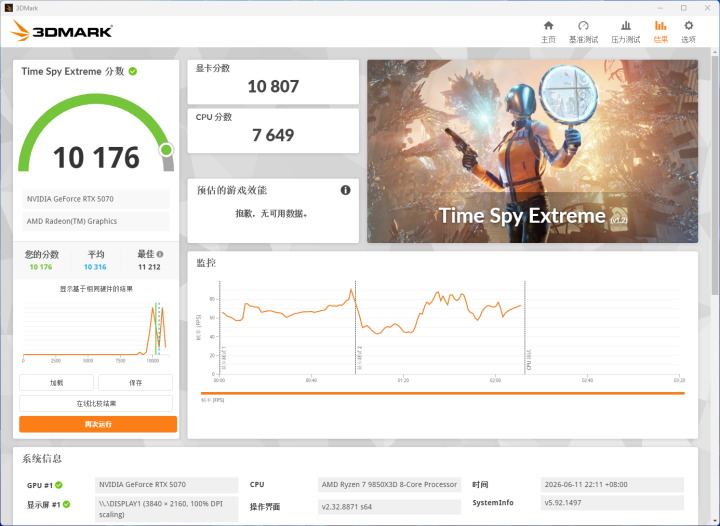Screen dimensions: 720x526
Task: Click the NVIDIA GeForce RTX 5070 field under score
Action: pyautogui.click(x=96, y=199)
